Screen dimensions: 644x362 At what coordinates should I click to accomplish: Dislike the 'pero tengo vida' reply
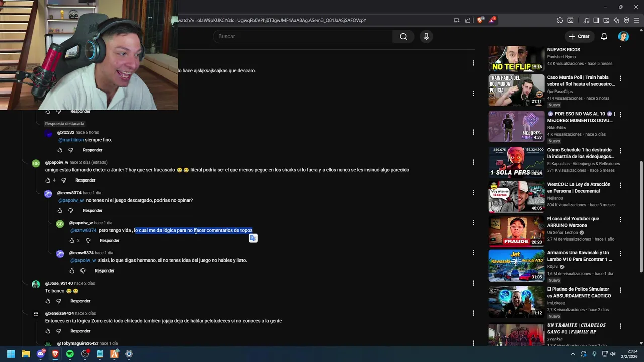click(88, 240)
